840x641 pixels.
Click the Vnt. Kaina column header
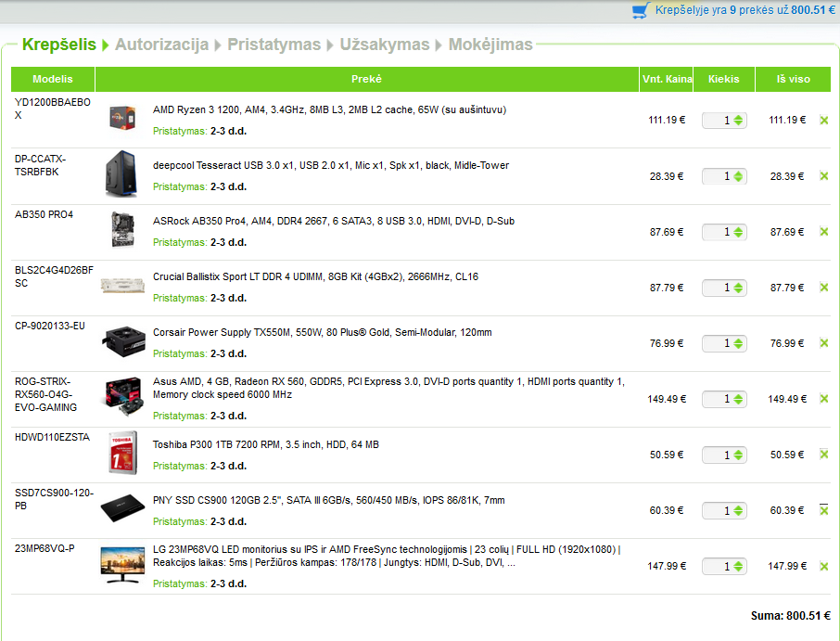(667, 80)
